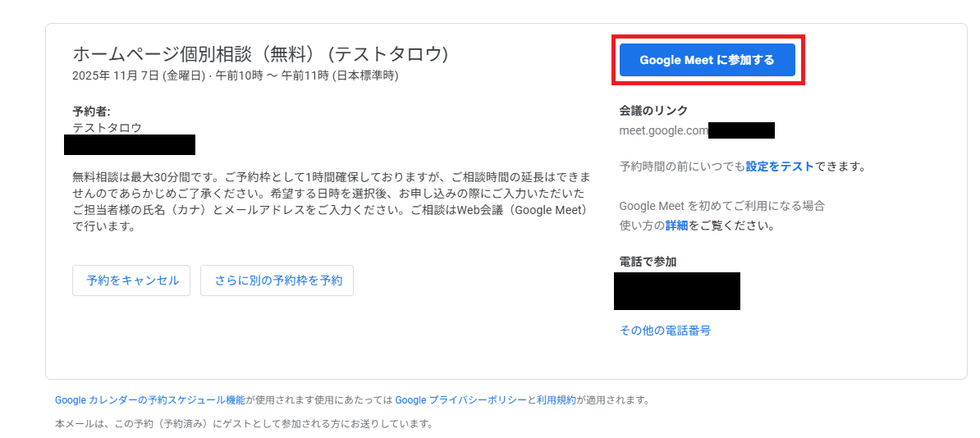
Task: Click the 会議のリンク heading
Action: coord(653,111)
